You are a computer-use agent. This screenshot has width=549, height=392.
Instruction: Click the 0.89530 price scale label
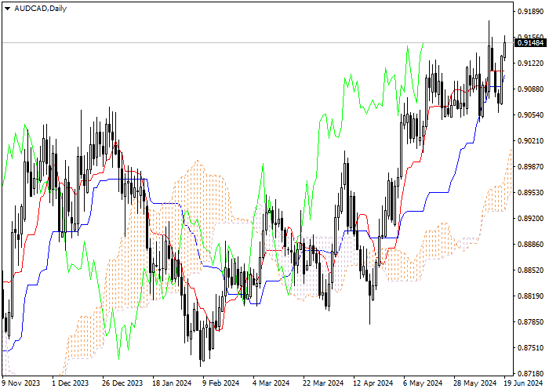coord(531,193)
